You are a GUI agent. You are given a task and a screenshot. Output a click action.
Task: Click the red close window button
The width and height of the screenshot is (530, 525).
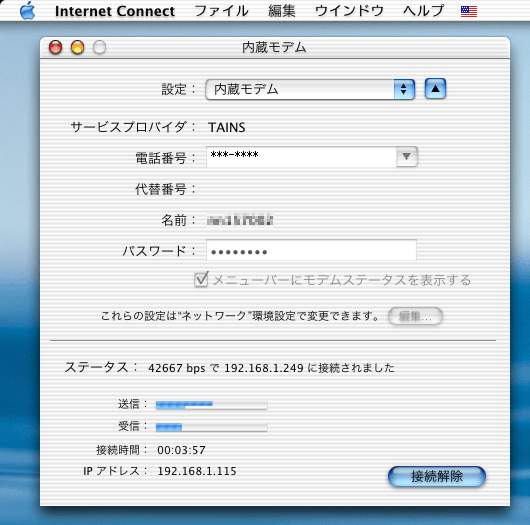click(x=55, y=47)
